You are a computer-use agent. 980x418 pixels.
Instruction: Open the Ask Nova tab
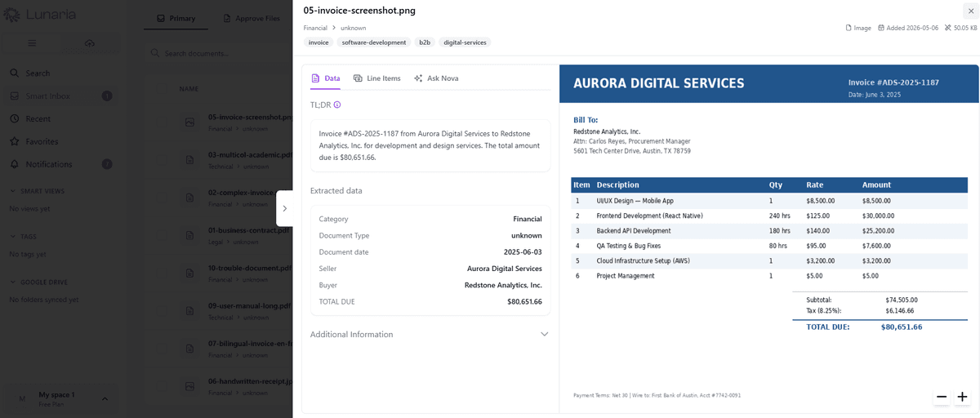click(x=436, y=78)
